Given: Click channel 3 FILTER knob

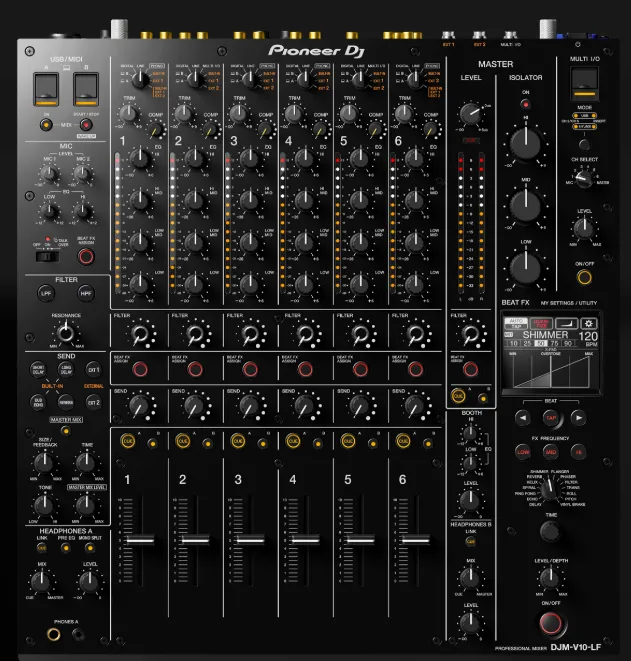Looking at the screenshot, I should click(250, 334).
